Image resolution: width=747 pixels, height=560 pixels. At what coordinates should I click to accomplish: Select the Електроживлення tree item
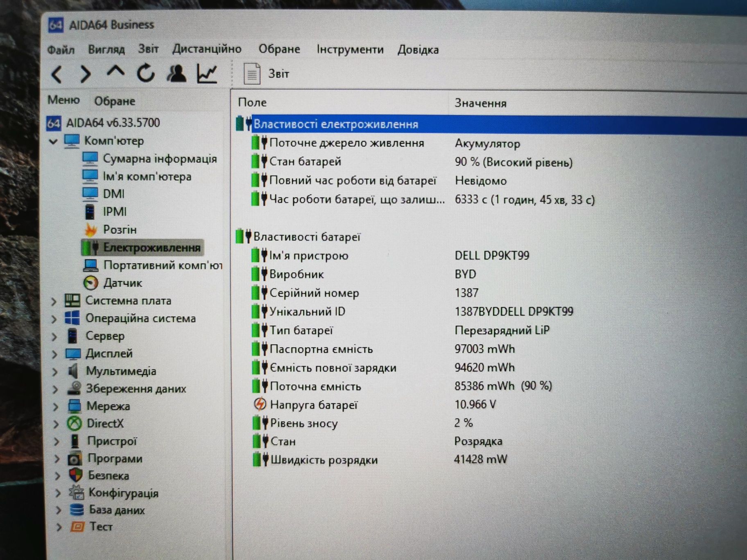point(142,247)
